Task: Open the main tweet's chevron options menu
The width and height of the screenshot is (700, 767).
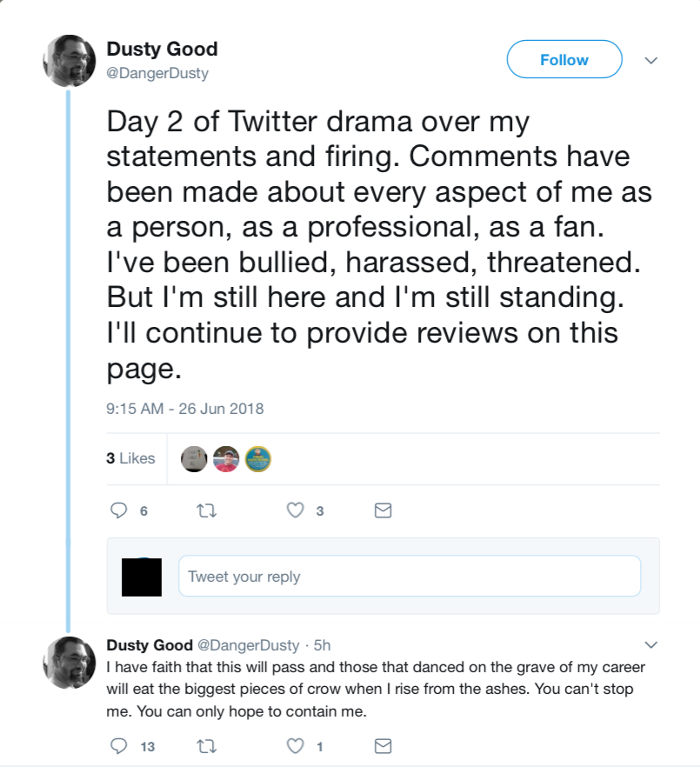Action: [650, 60]
